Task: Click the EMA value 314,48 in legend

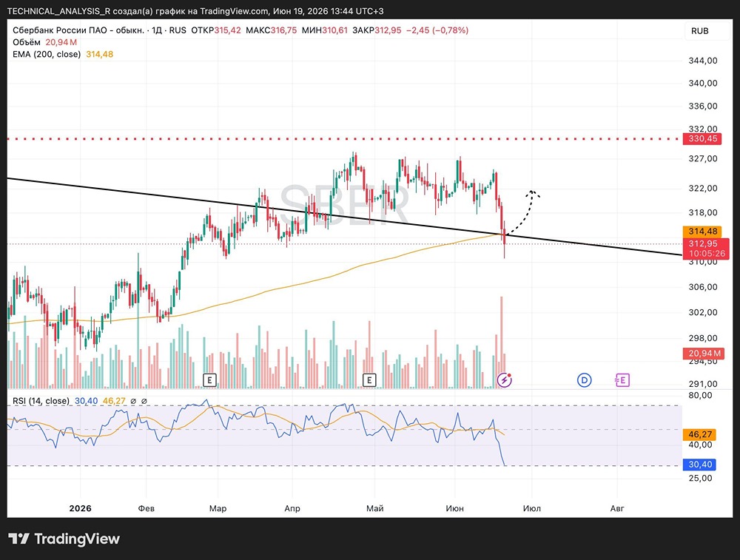Action: coord(100,54)
